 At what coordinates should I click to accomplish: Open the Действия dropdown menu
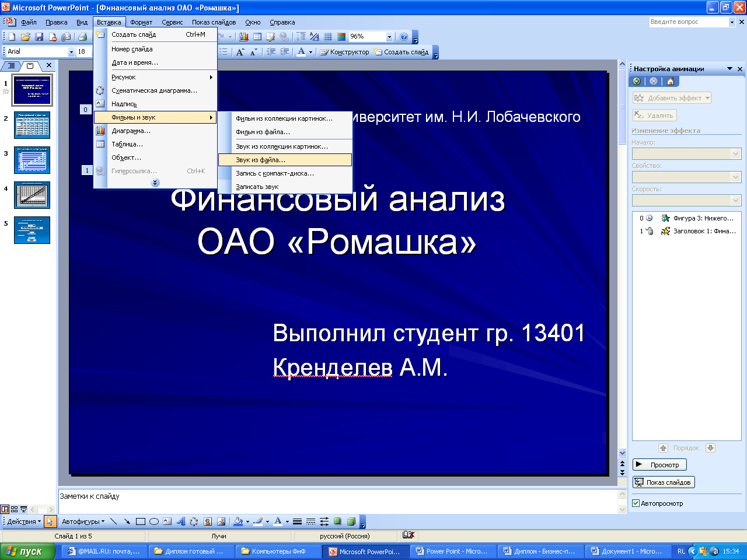point(24,521)
